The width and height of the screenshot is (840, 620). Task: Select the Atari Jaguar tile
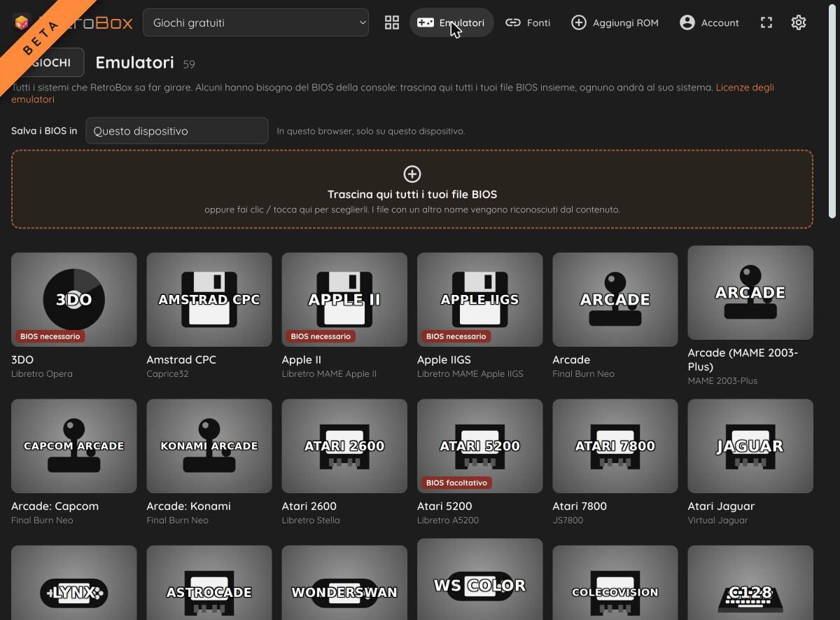pyautogui.click(x=750, y=446)
